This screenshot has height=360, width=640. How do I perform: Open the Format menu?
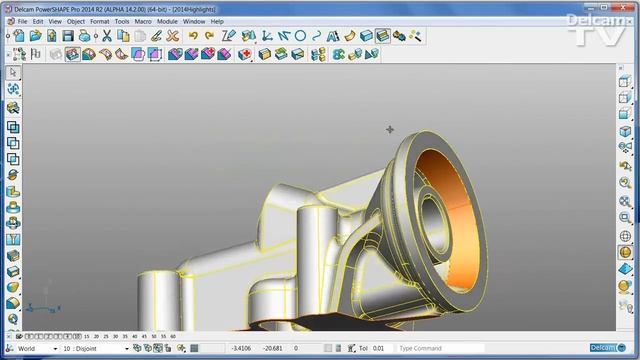pyautogui.click(x=100, y=21)
